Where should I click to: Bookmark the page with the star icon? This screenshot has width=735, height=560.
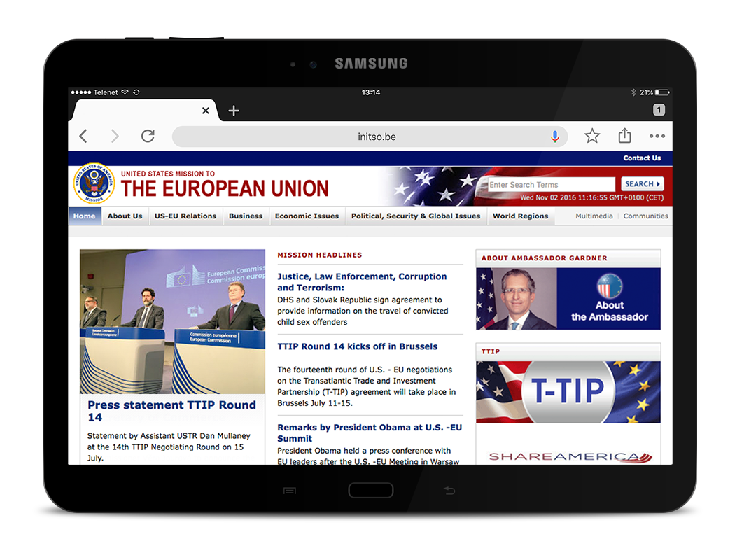(x=592, y=136)
